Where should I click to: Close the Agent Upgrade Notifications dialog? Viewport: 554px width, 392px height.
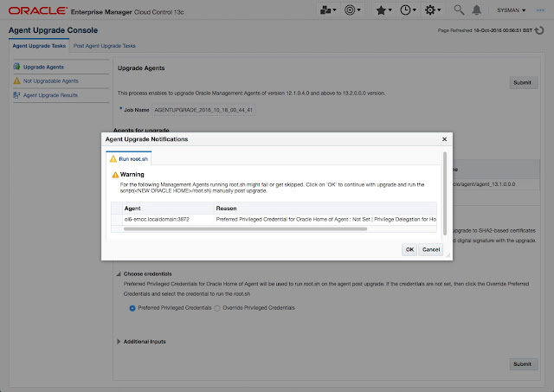pos(444,139)
